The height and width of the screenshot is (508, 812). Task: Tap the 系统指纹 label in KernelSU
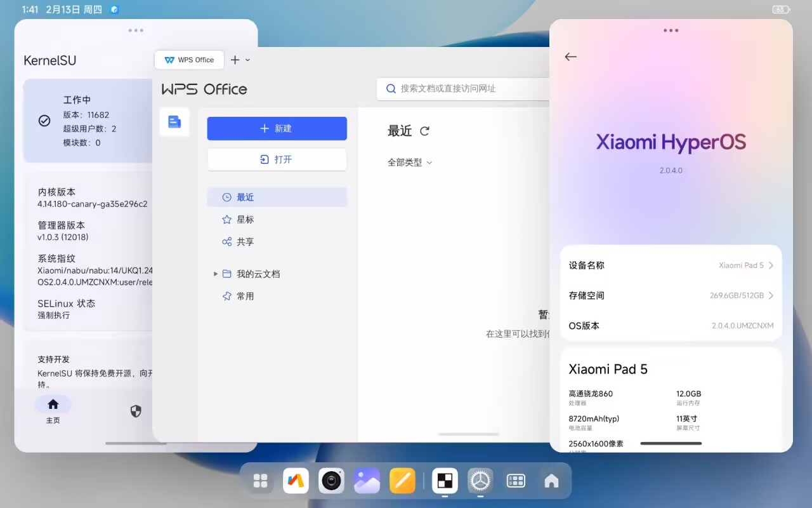click(56, 258)
